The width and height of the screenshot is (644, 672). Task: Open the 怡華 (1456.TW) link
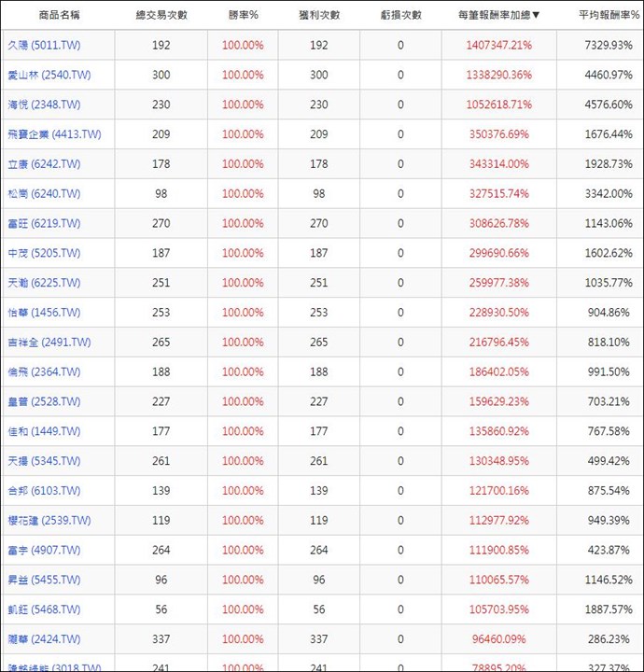pyautogui.click(x=43, y=313)
